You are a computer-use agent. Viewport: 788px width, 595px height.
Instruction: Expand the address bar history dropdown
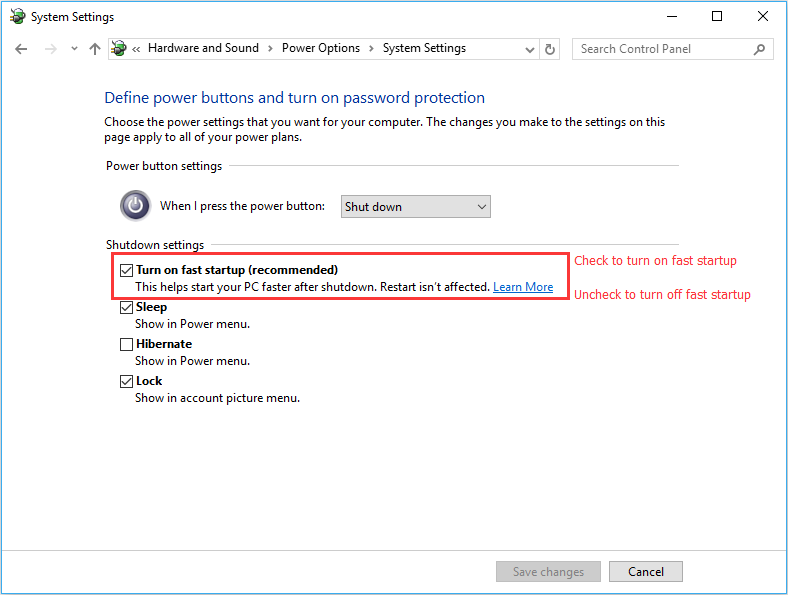(529, 49)
